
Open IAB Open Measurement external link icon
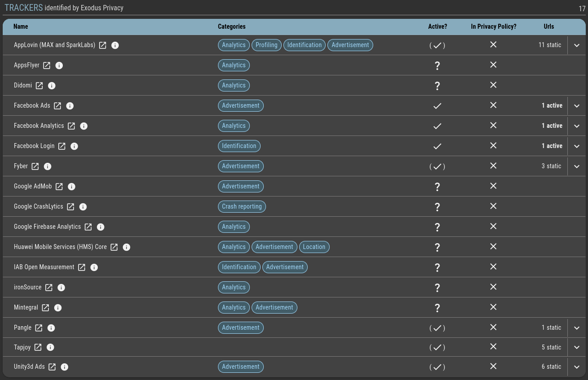coord(82,267)
